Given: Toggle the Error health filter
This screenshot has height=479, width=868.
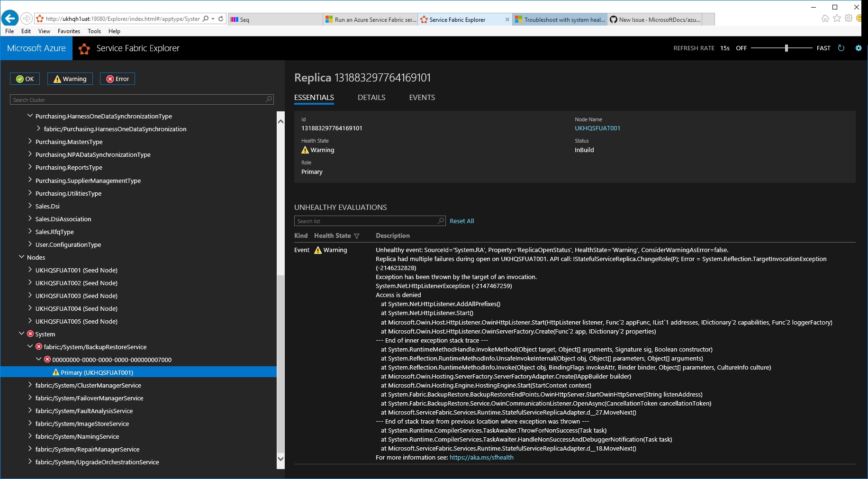Looking at the screenshot, I should [x=118, y=79].
